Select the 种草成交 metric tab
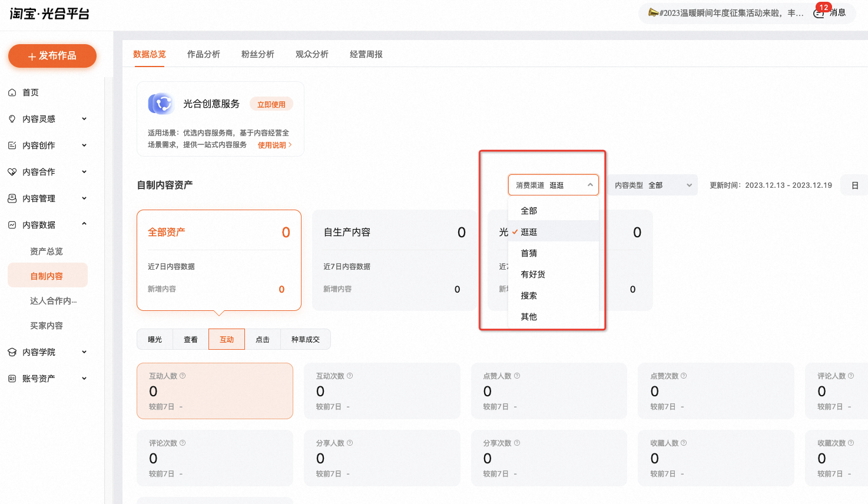 [x=306, y=339]
